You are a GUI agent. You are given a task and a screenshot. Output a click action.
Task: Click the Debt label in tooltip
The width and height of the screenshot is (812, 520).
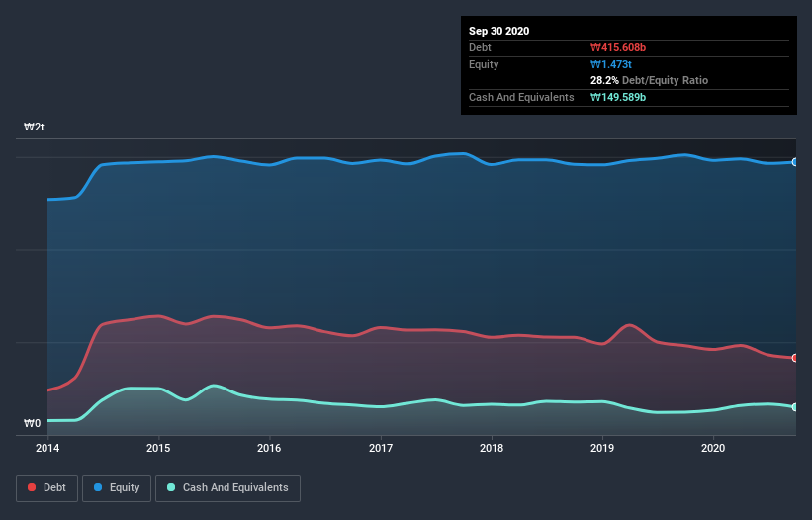480,48
